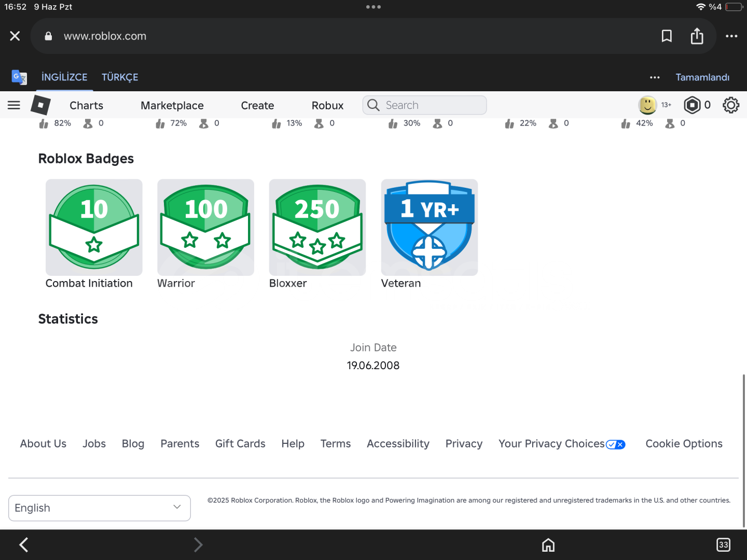This screenshot has height=560, width=747.
Task: Tap Tamamlandı to finish translation
Action: point(702,77)
